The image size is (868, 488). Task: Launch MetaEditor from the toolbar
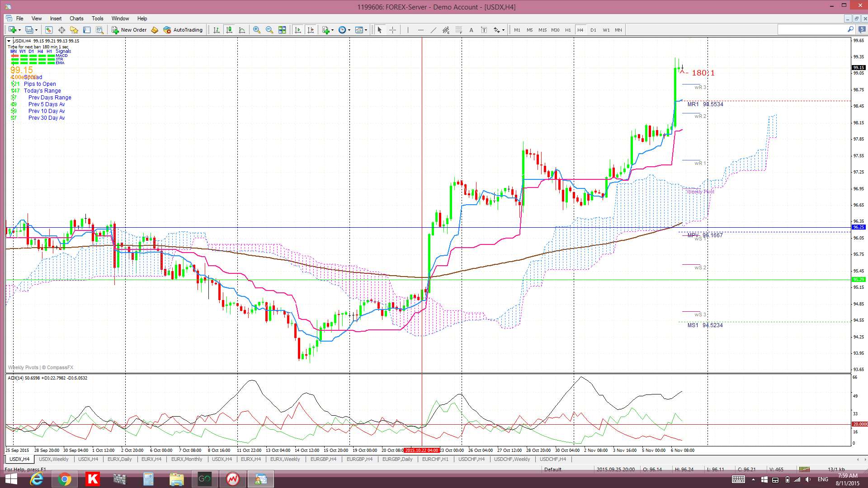(155, 30)
